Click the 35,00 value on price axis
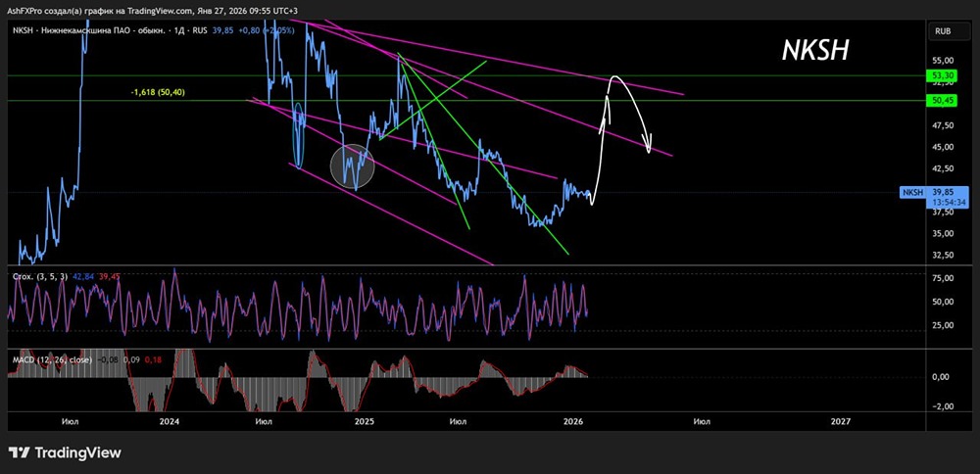This screenshot has width=980, height=474. 942,233
